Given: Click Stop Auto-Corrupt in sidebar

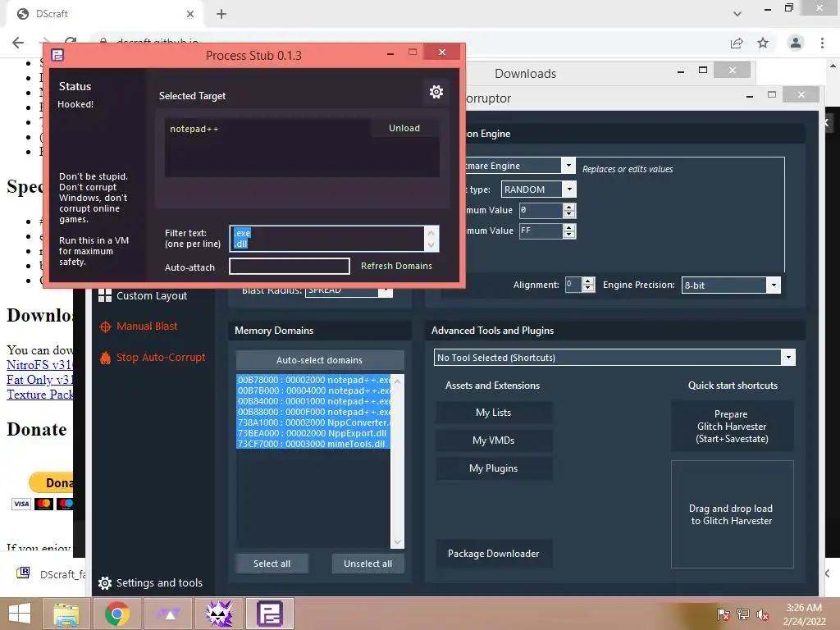Looking at the screenshot, I should (x=161, y=358).
